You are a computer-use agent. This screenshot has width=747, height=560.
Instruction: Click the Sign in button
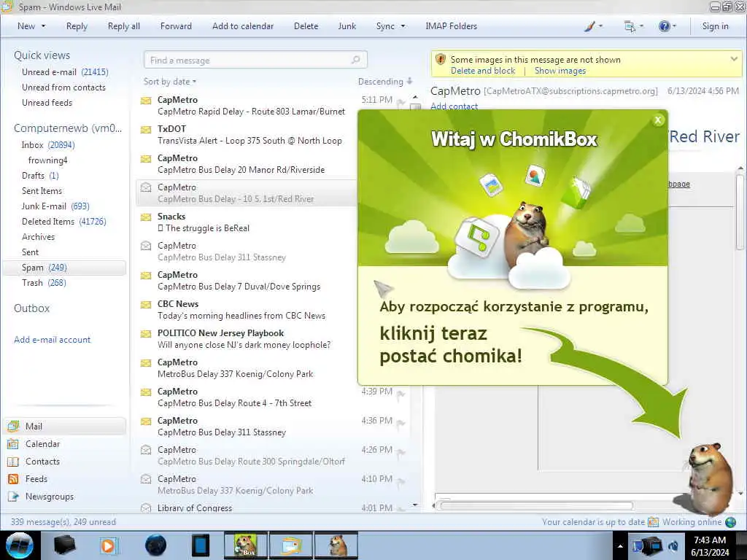[715, 26]
